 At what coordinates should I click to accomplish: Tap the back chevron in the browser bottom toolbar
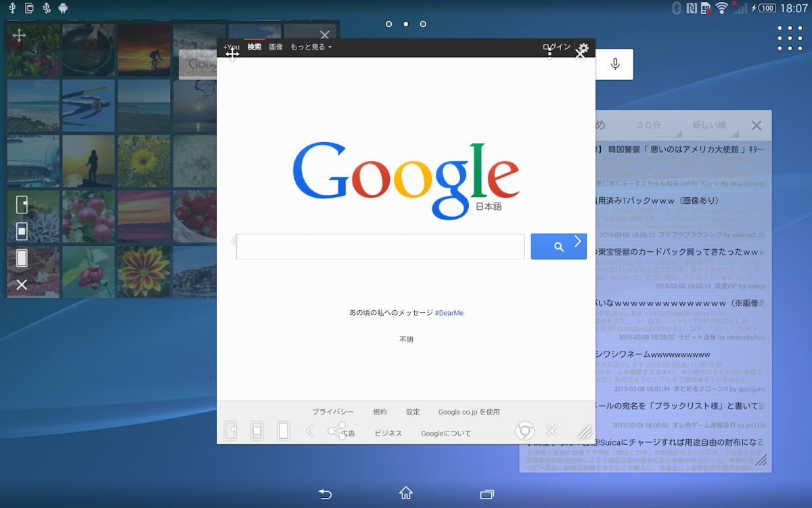310,431
